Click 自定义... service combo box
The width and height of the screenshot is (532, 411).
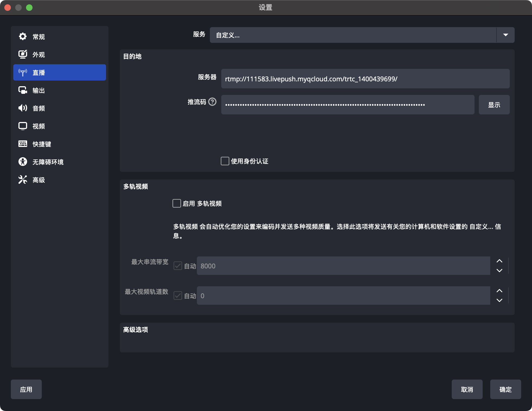click(362, 35)
